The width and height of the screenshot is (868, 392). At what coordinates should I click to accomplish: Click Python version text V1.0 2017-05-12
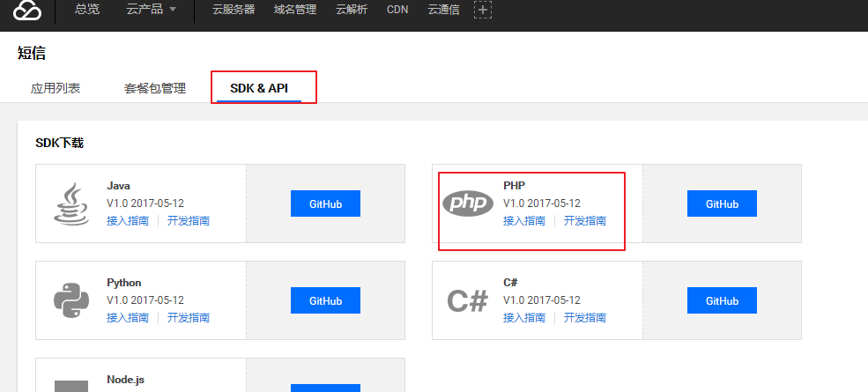coord(145,300)
